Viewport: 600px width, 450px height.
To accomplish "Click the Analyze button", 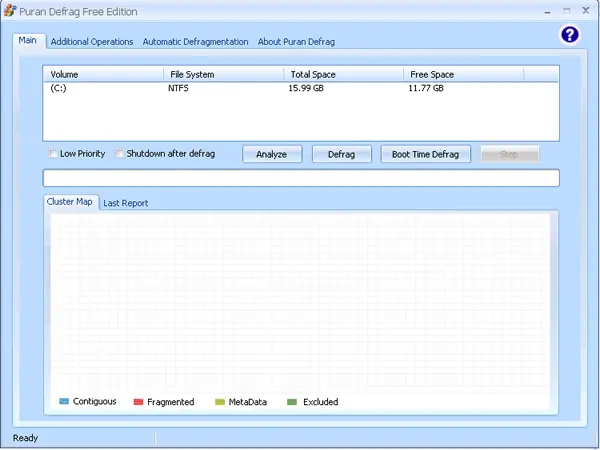I will 272,154.
